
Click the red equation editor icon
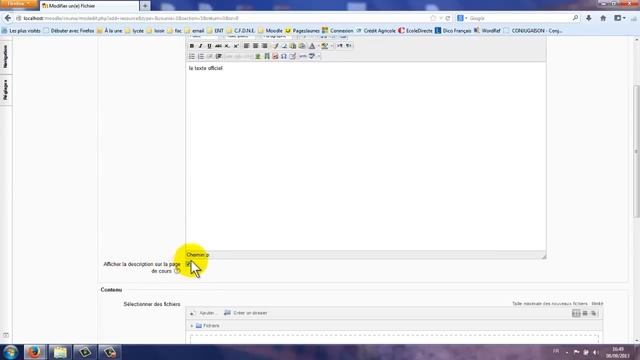click(275, 56)
